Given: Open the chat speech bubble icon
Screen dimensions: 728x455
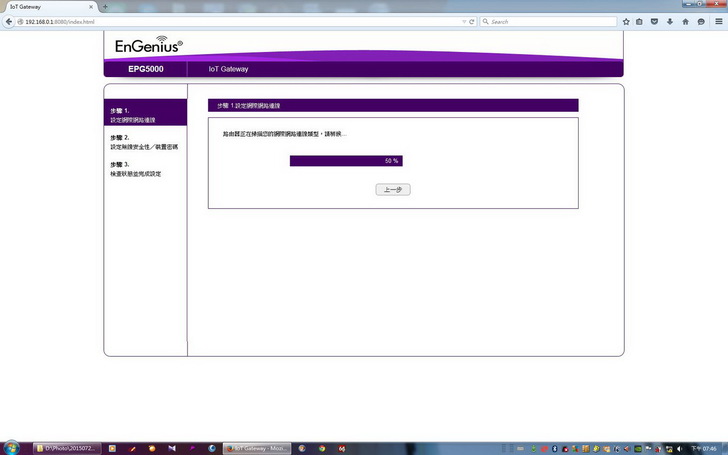Looking at the screenshot, I should [x=701, y=21].
